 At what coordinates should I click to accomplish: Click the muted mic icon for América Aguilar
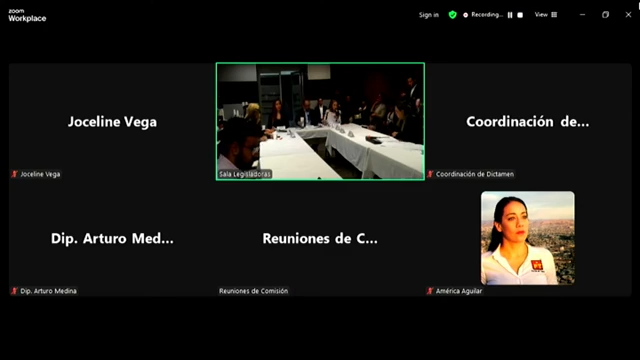[430, 291]
